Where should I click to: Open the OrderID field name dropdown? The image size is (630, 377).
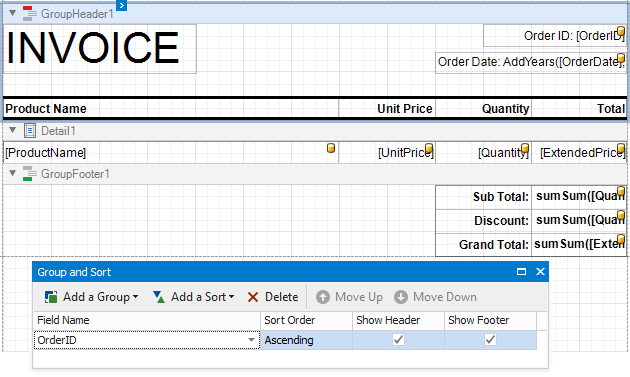pos(251,340)
